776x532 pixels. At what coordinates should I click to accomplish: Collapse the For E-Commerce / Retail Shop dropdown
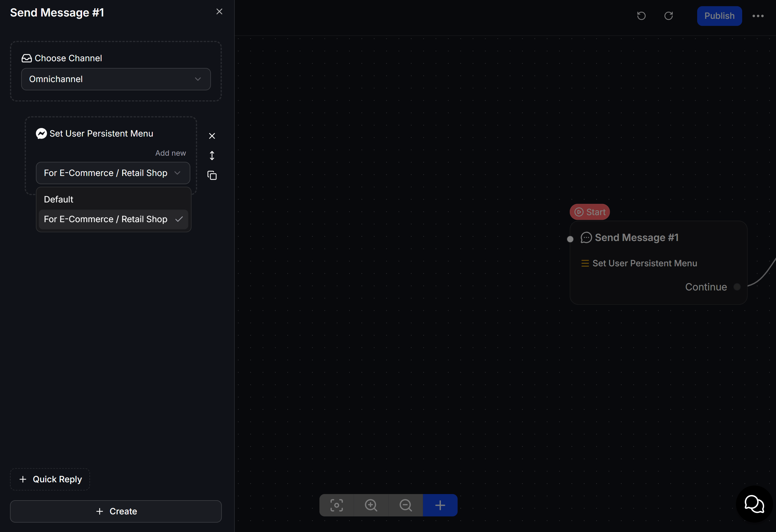point(113,173)
